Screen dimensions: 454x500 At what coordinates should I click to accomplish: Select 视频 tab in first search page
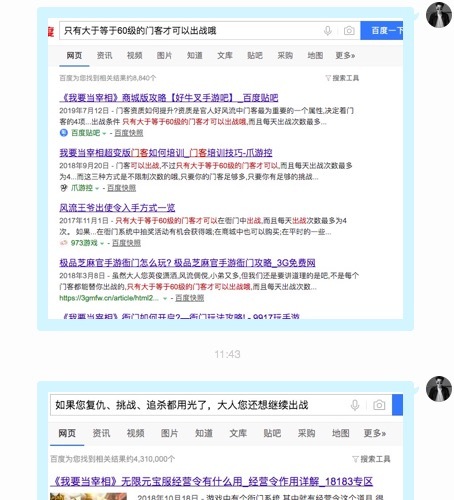click(x=134, y=55)
